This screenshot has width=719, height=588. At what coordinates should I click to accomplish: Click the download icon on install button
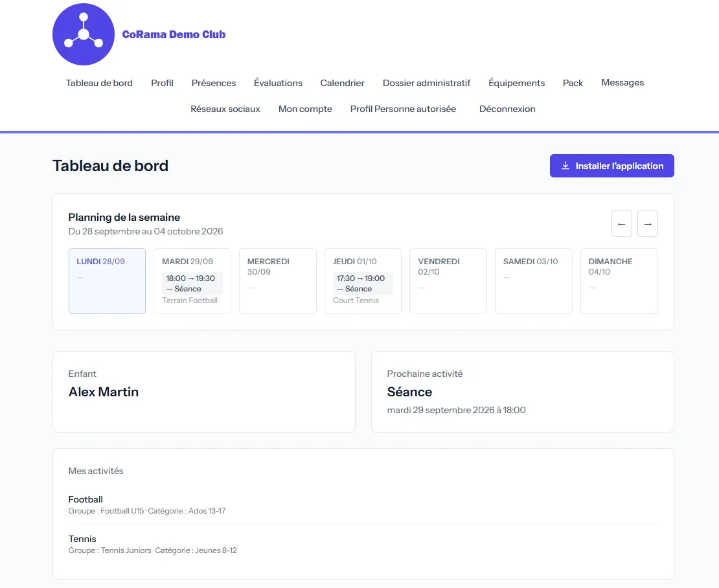[565, 166]
